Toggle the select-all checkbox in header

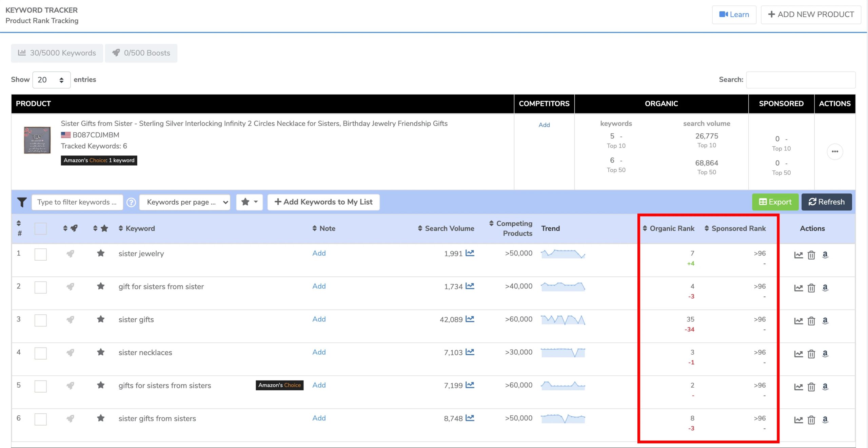coord(41,228)
